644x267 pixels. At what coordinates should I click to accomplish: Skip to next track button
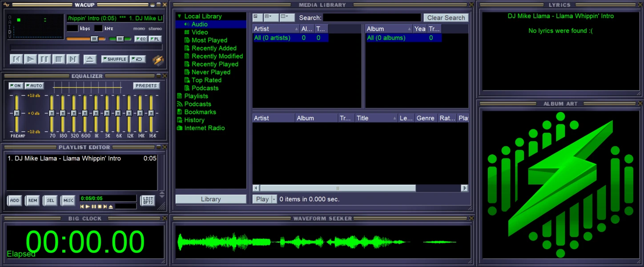tap(73, 59)
